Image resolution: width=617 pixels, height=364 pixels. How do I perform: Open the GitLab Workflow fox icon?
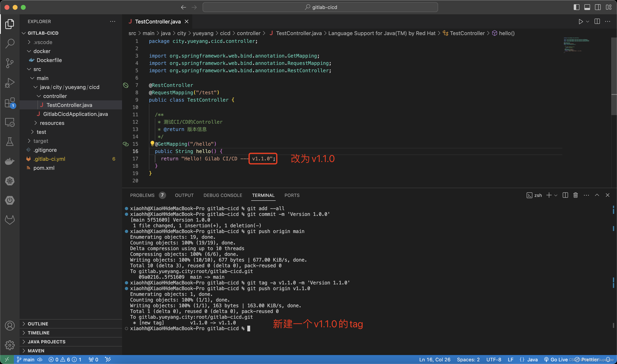click(x=10, y=220)
